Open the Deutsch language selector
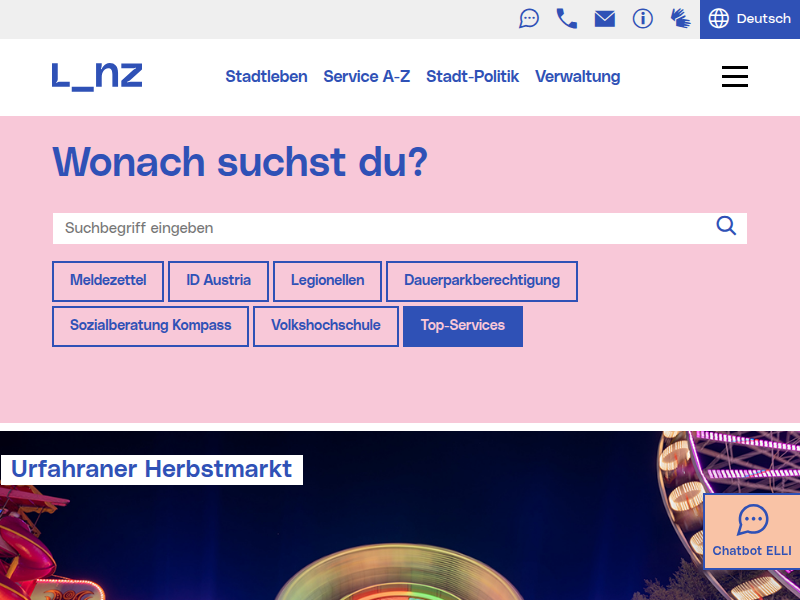 [750, 19]
